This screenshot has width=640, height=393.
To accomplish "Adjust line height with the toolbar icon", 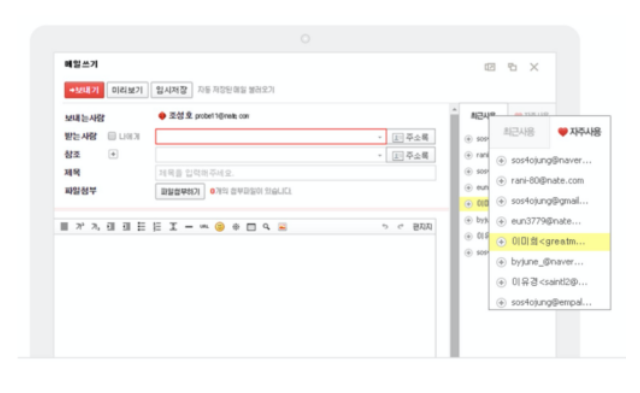I will point(173,226).
